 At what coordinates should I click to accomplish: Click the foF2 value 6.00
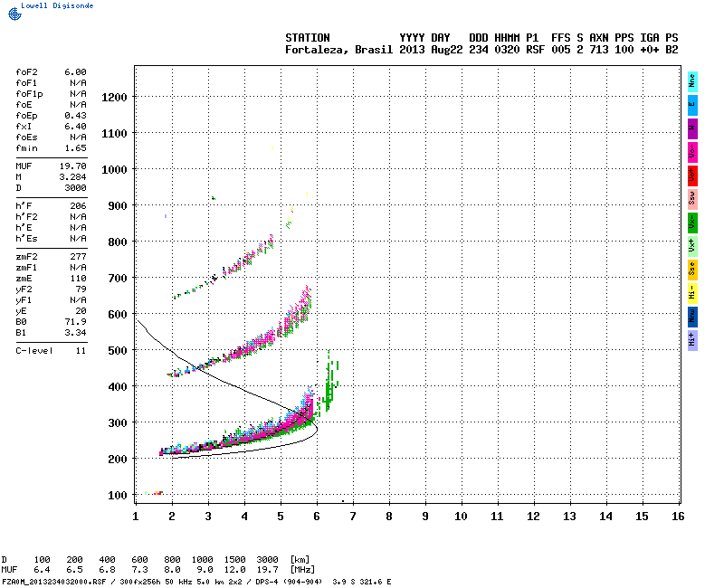(75, 72)
